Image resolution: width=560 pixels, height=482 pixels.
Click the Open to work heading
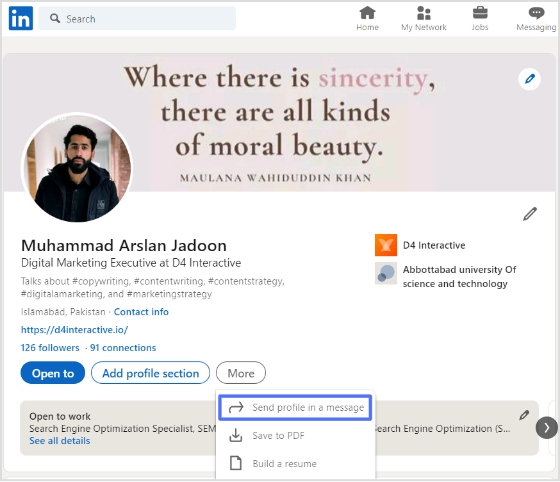tap(60, 416)
